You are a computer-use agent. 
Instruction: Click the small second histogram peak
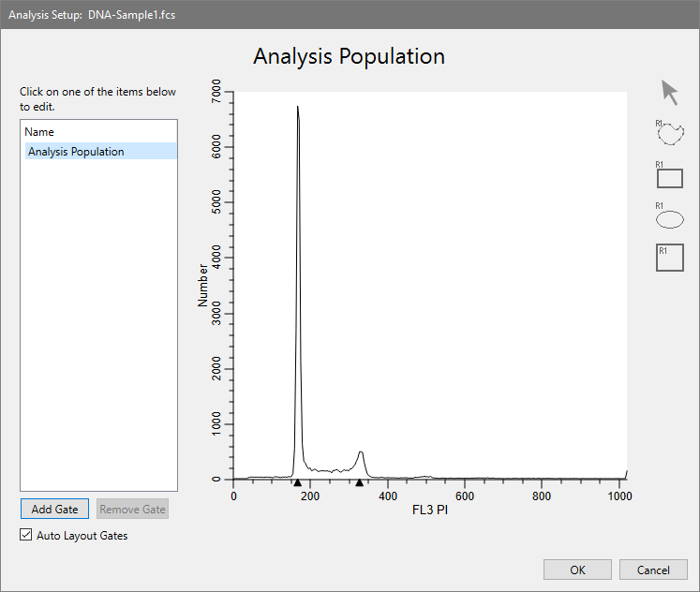pos(361,454)
